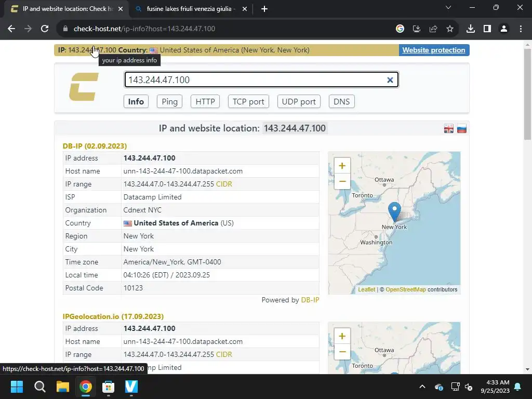Select the Info check button
The image size is (532, 399).
tap(136, 101)
